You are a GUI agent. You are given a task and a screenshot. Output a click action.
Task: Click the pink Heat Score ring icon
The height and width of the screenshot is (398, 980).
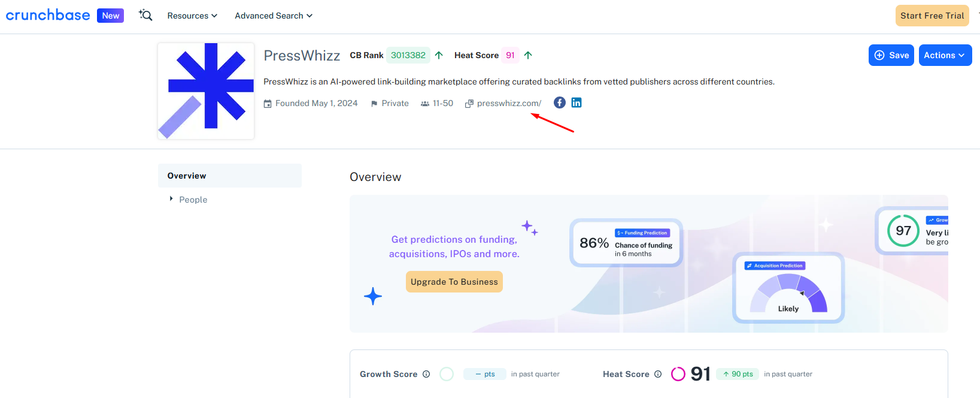678,374
